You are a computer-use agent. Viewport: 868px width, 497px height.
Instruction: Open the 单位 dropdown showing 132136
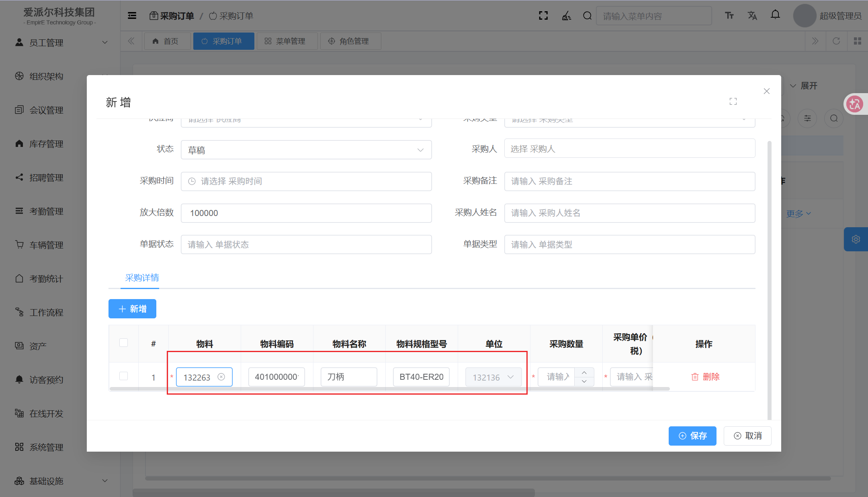coord(493,377)
